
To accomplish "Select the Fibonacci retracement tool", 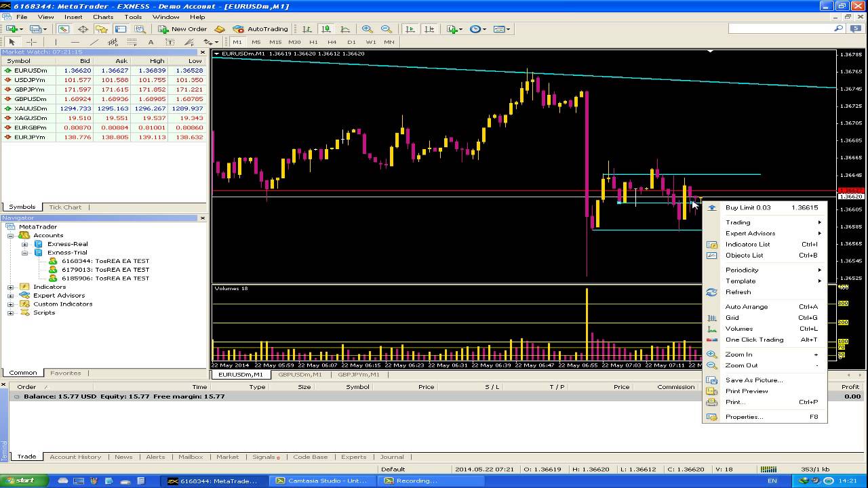I will pos(132,42).
